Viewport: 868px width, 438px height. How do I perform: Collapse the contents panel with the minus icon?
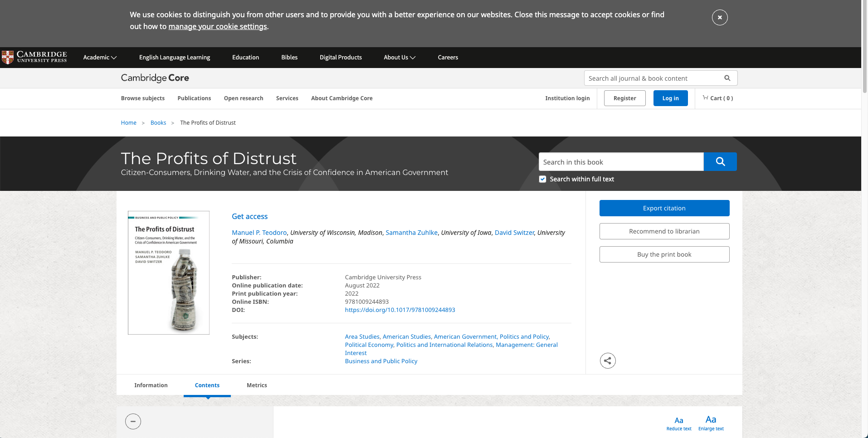[133, 421]
